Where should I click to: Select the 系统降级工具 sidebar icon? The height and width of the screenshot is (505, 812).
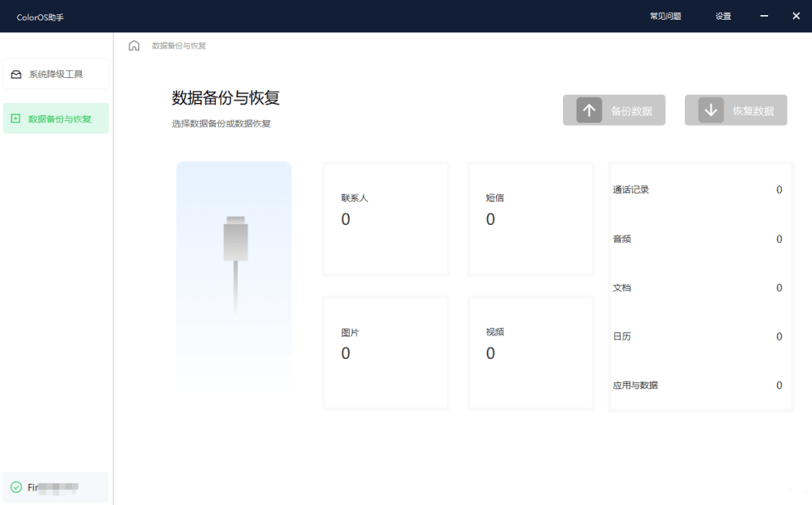click(x=17, y=73)
